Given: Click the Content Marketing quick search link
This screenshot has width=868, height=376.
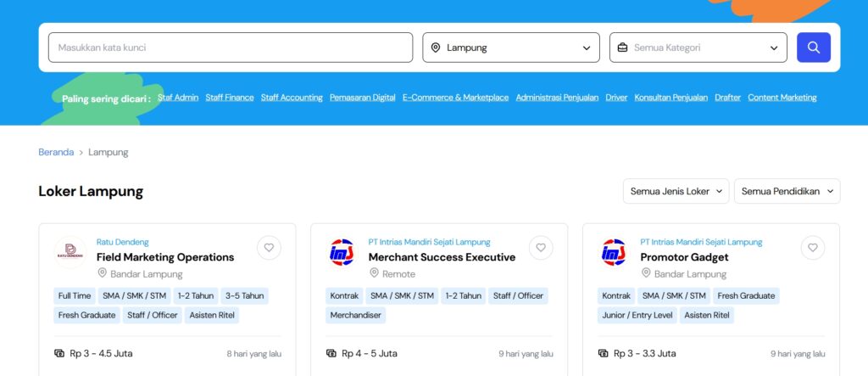Looking at the screenshot, I should [782, 98].
